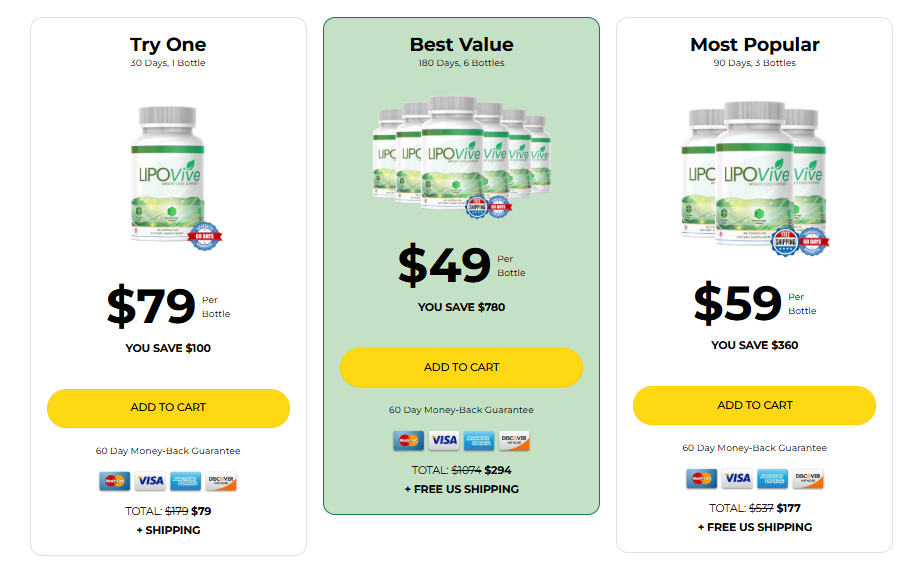Click the Mastercard icon in Try One card

[x=115, y=481]
